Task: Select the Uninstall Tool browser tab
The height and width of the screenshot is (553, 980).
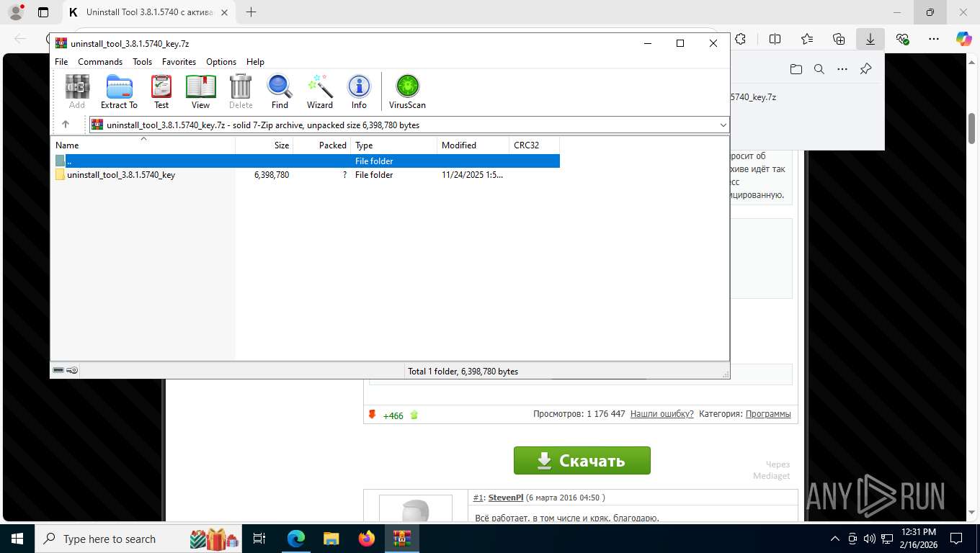Action: click(150, 12)
